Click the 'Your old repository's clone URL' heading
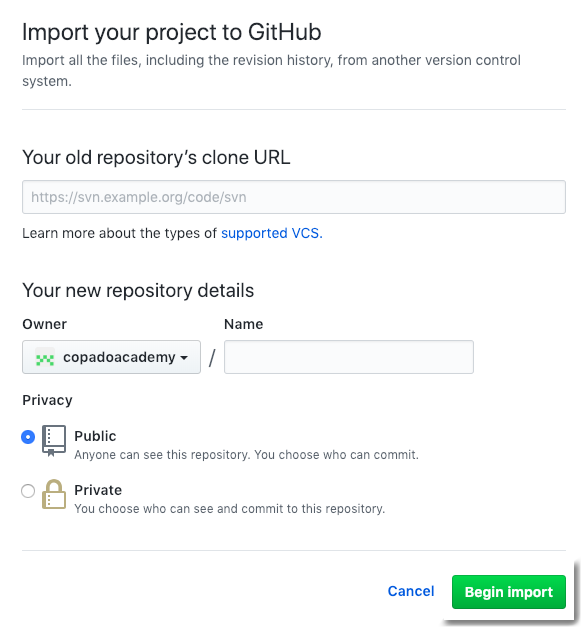586x631 pixels. click(x=156, y=157)
